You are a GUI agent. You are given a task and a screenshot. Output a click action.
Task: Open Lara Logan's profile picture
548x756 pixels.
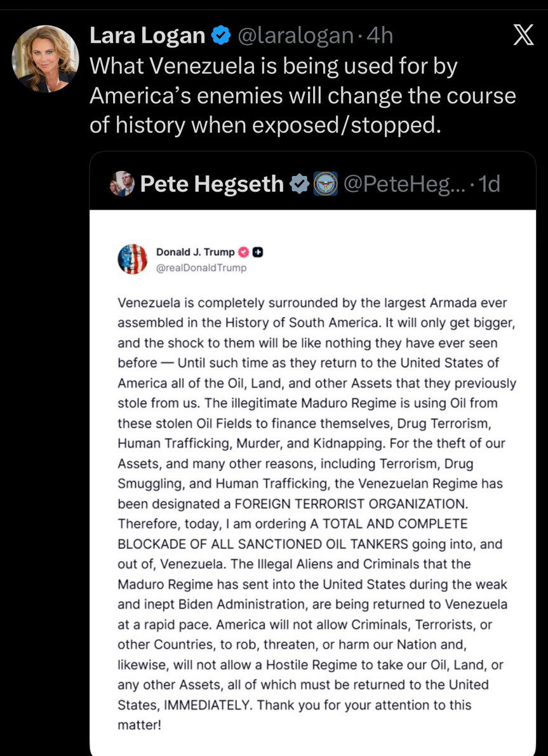[x=45, y=58]
